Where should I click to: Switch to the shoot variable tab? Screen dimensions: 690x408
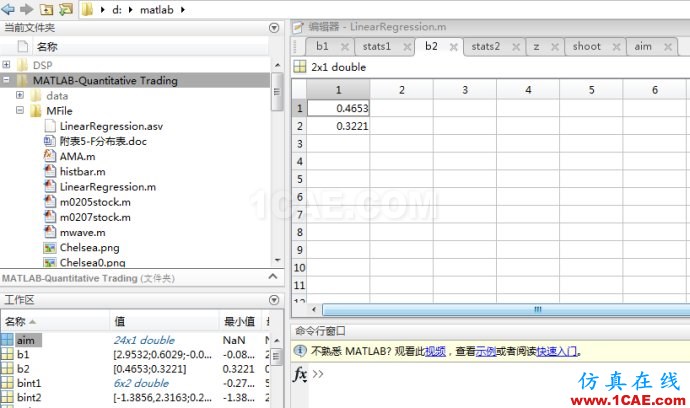(x=587, y=46)
